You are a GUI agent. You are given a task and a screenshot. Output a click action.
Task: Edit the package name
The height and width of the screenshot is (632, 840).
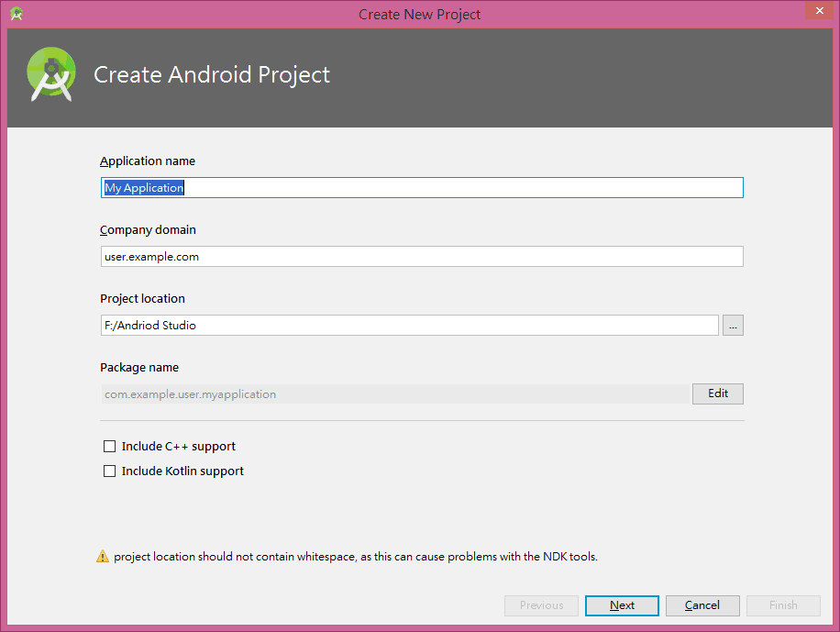[717, 394]
